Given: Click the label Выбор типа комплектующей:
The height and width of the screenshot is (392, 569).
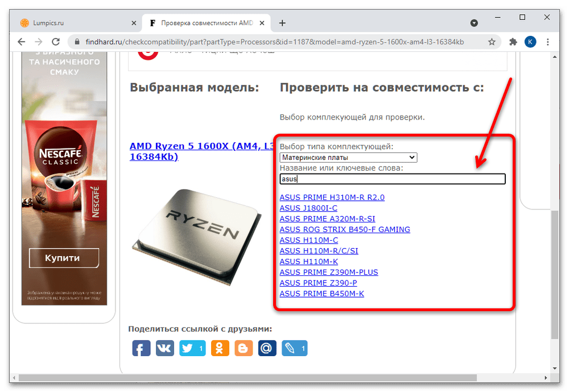Looking at the screenshot, I should (x=336, y=147).
